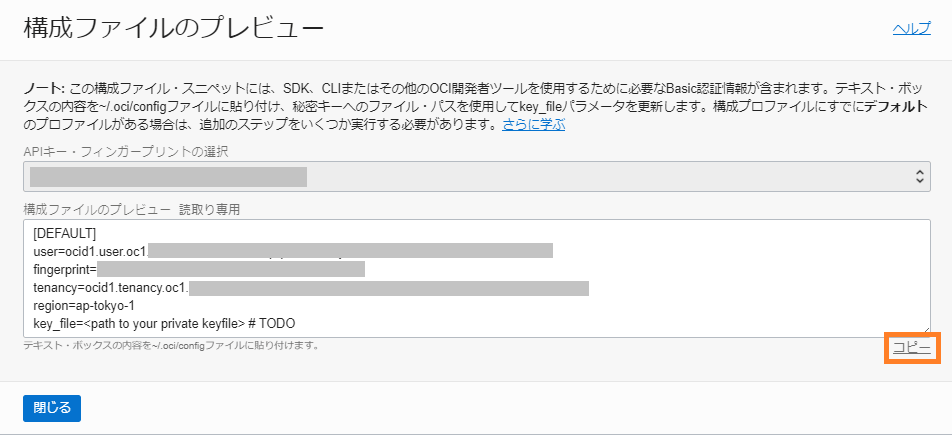Click the 構成ファイルのプレビュー dialog heading
952x435 pixels.
pos(174,29)
